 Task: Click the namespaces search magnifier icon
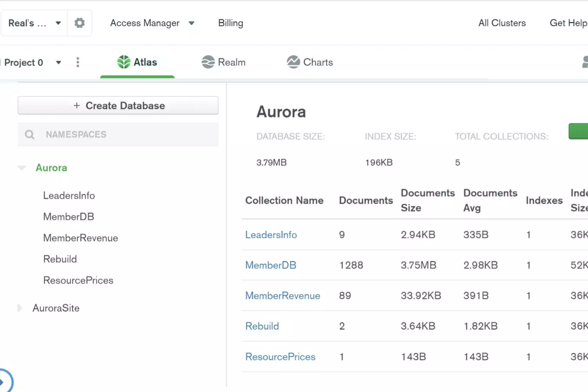[30, 134]
